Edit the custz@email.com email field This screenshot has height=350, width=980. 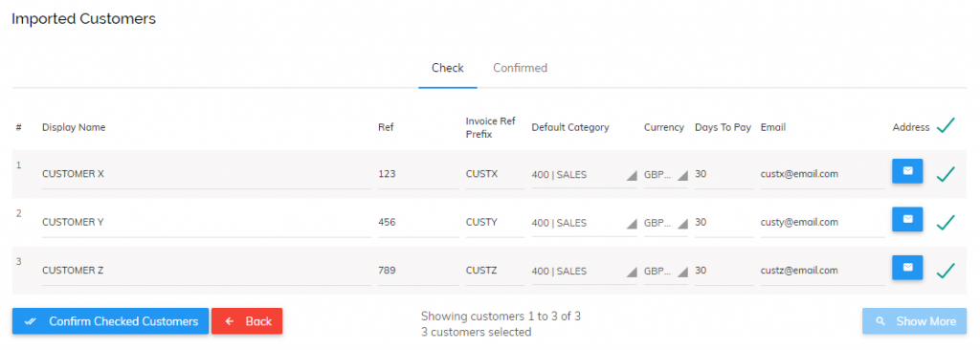[822, 271]
